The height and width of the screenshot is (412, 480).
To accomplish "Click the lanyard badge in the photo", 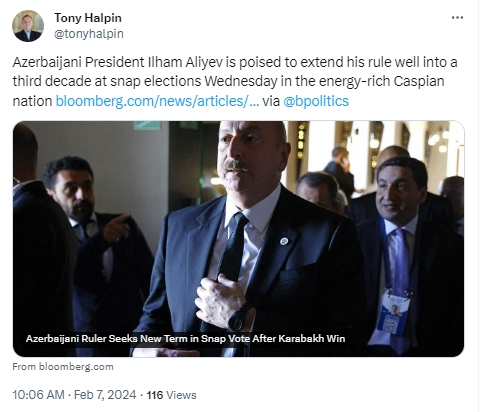I will [x=394, y=313].
